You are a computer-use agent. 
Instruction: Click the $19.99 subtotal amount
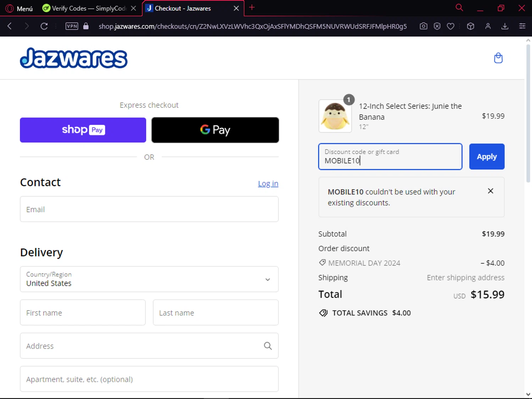493,234
